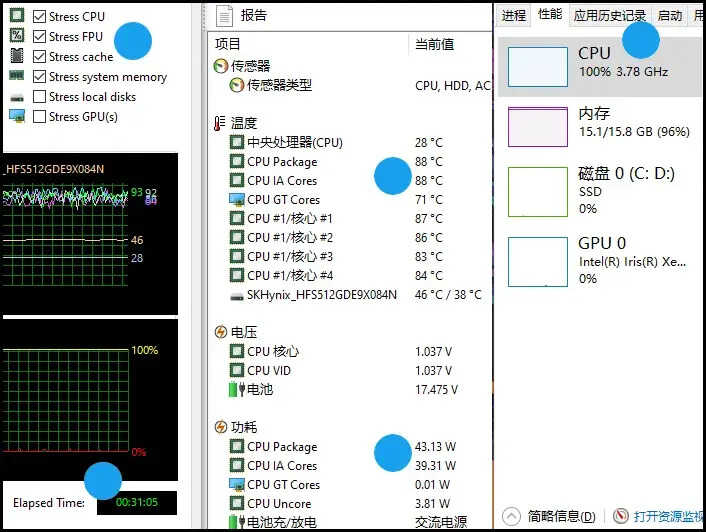This screenshot has width=706, height=532.
Task: Collapse details with the 简略信息 arrow
Action: tap(511, 516)
